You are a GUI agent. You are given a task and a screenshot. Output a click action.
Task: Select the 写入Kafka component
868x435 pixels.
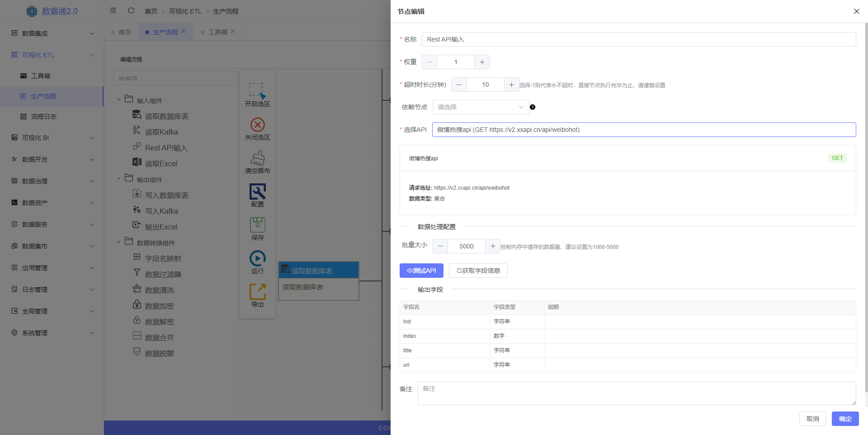[x=156, y=211]
